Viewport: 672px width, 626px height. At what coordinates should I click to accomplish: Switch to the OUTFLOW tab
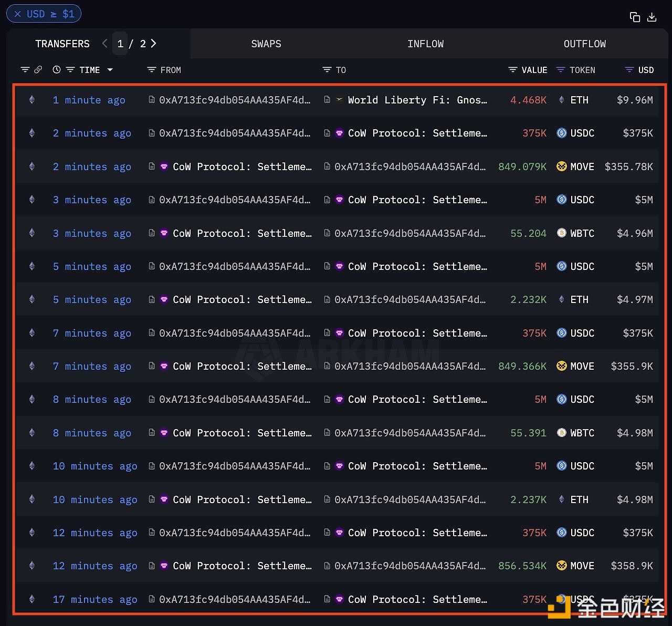(x=585, y=44)
